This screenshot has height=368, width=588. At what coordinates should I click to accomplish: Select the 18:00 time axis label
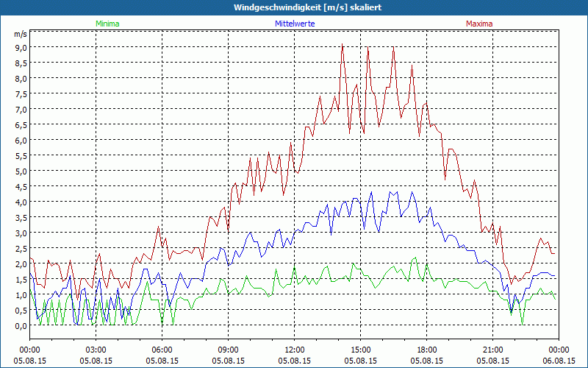tap(427, 350)
